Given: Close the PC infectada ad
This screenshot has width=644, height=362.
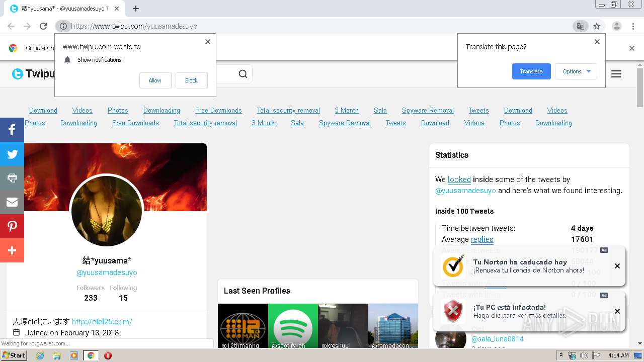Looking at the screenshot, I should coord(617,311).
